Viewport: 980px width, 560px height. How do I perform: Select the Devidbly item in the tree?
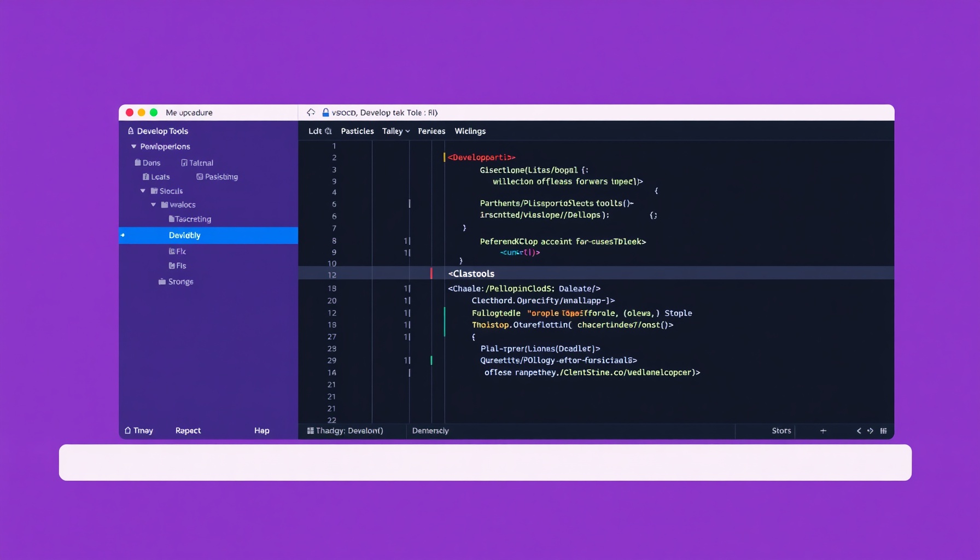tap(185, 235)
